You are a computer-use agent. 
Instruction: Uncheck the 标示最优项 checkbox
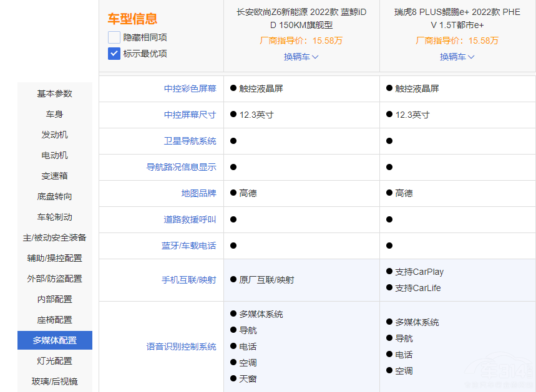(x=114, y=54)
